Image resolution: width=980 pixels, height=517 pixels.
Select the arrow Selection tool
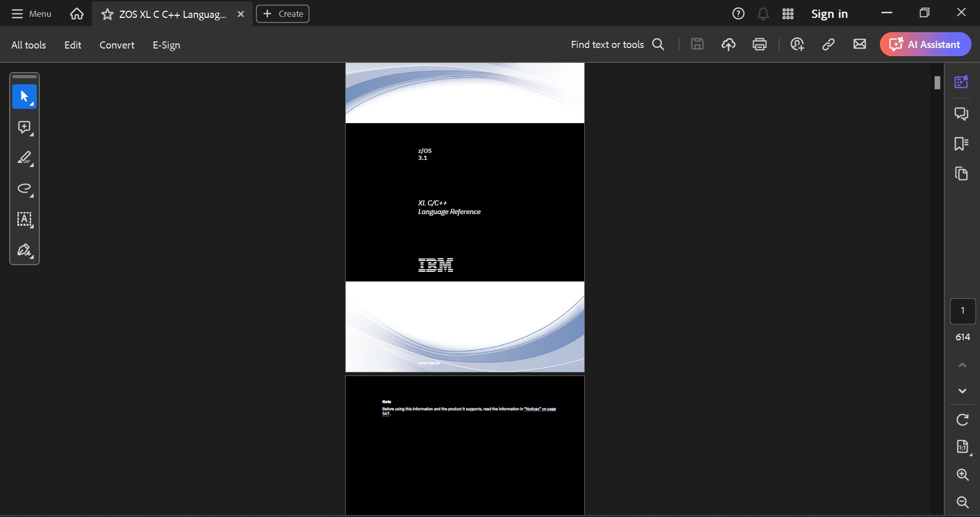[x=24, y=97]
